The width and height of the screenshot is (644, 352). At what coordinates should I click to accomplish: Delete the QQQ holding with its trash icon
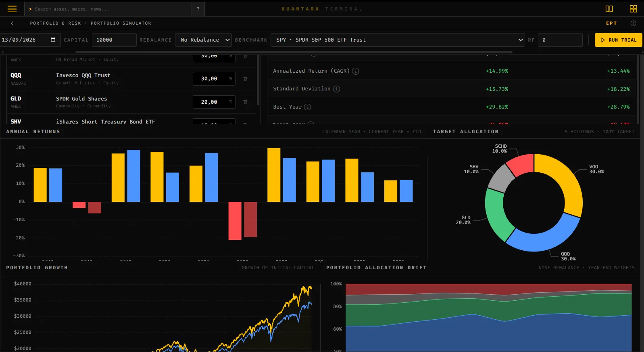point(245,79)
